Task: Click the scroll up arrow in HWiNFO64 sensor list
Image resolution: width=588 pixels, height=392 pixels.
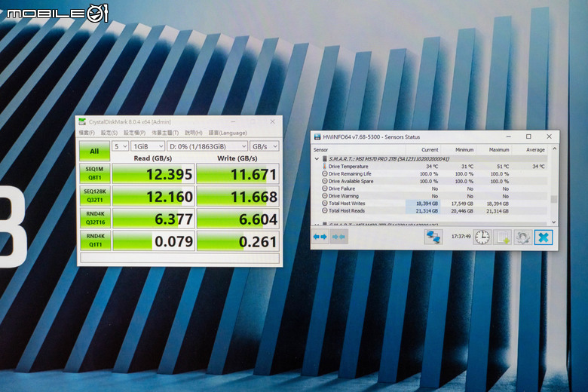Action: (554, 149)
